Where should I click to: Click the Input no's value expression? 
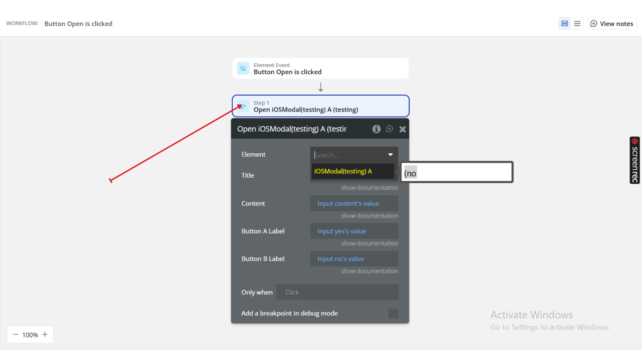[x=341, y=259]
